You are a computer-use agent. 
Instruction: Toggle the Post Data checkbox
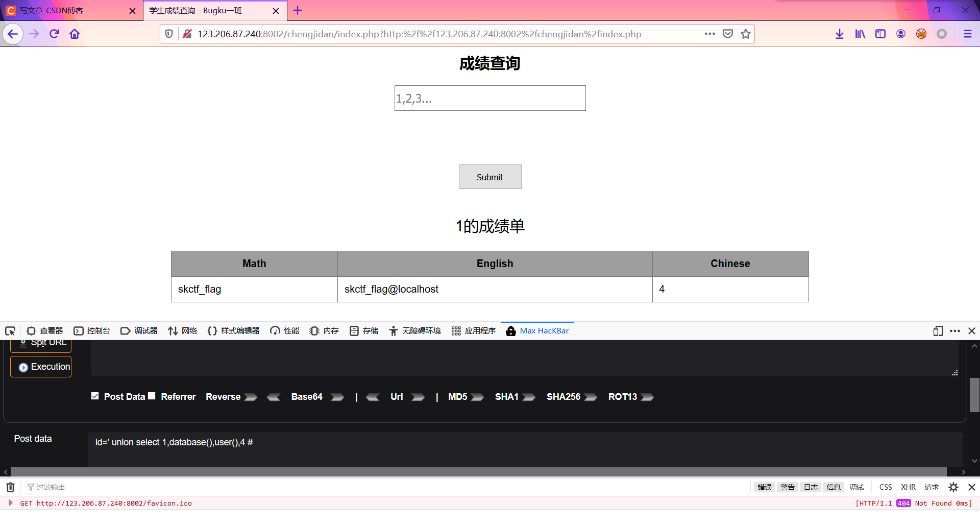click(94, 395)
